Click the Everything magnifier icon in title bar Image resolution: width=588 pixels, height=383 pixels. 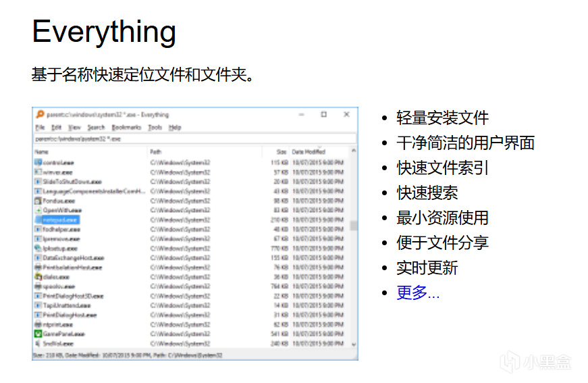[40, 114]
